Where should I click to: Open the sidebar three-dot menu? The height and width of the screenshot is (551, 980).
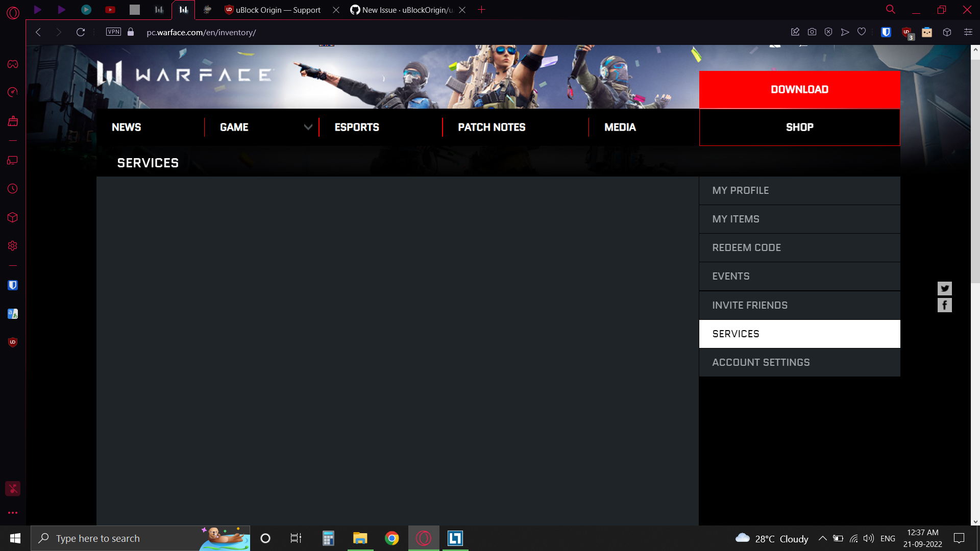click(x=12, y=513)
